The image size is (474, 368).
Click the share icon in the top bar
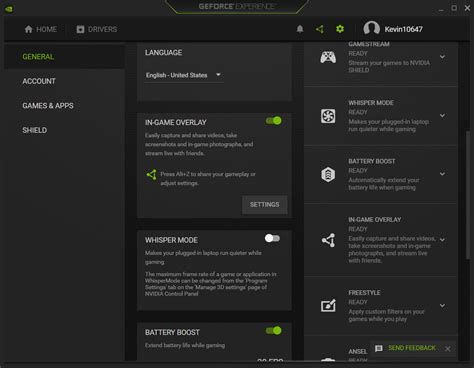point(320,29)
